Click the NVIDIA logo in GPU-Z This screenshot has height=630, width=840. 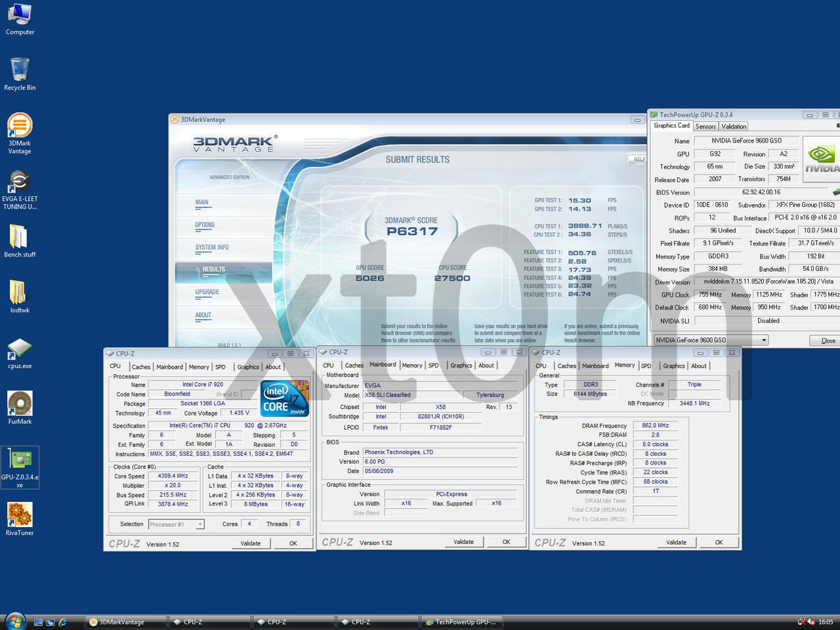click(x=822, y=159)
